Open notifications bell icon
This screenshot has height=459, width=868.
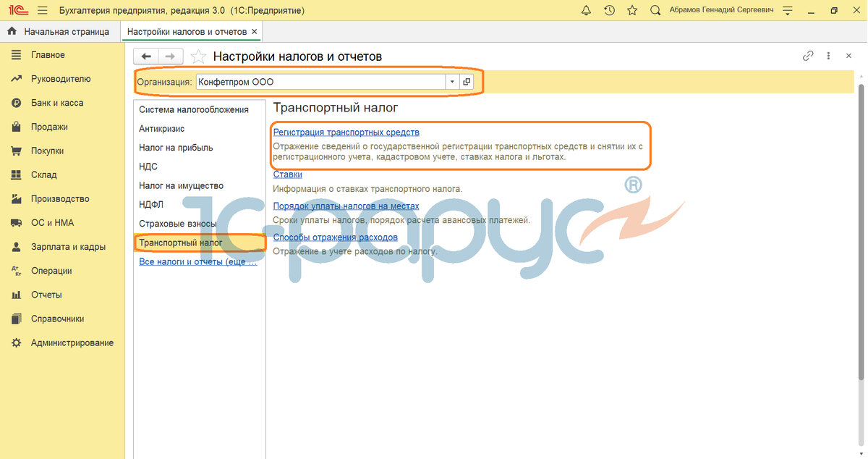(586, 11)
